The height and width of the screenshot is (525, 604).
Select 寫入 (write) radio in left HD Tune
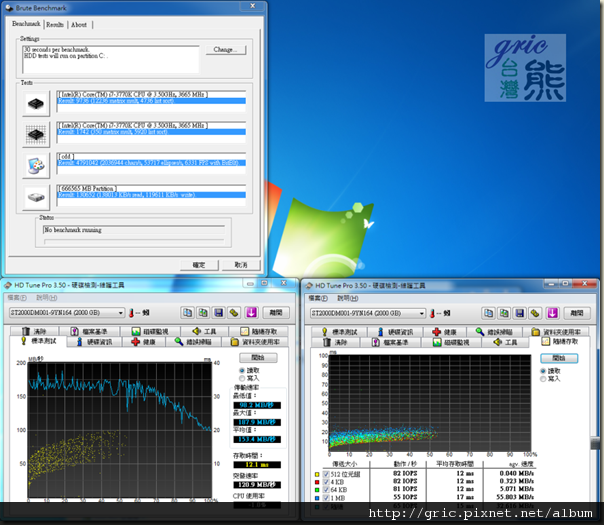click(x=242, y=378)
